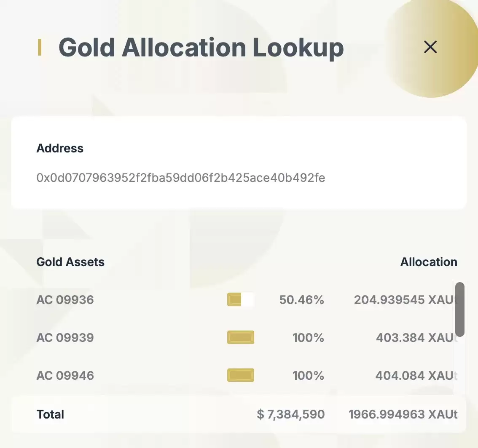
Task: Click the Allocation column header
Action: pos(429,261)
